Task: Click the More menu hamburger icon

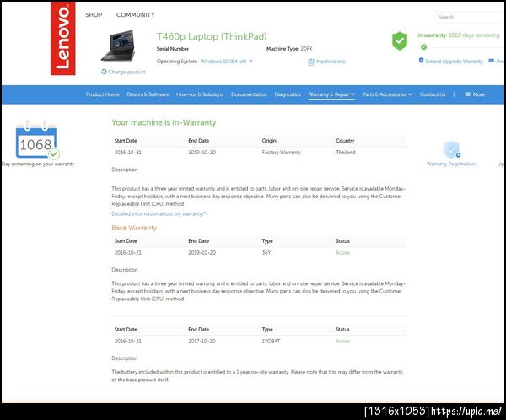Action: (467, 94)
